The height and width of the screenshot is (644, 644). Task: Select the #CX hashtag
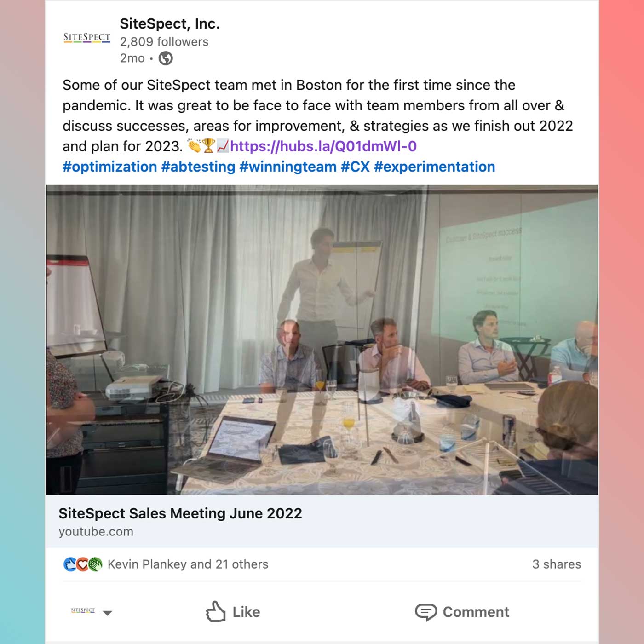(355, 167)
